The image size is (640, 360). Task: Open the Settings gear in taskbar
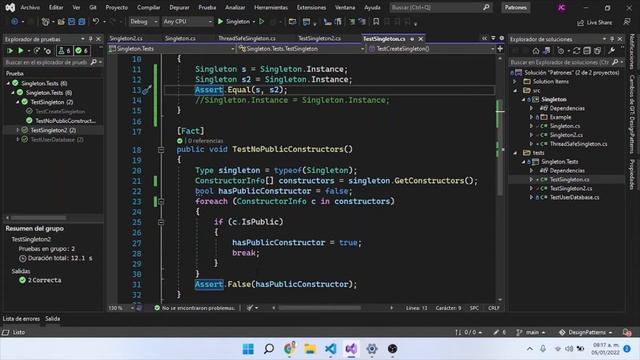pyautogui.click(x=372, y=349)
